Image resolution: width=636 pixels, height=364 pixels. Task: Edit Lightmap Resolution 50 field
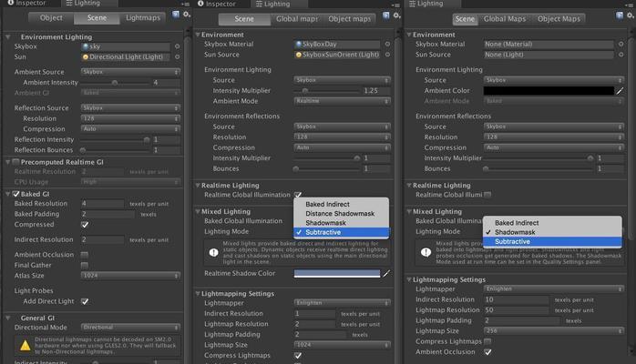[517, 310]
